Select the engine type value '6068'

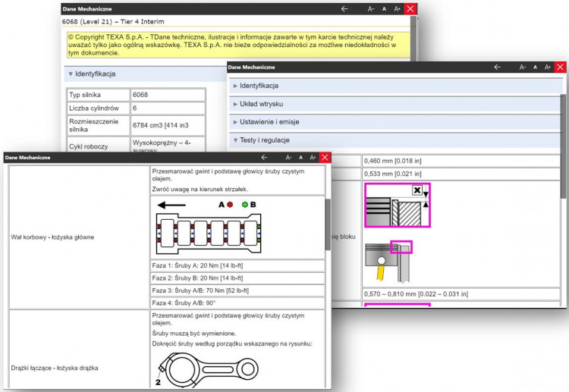coord(168,95)
